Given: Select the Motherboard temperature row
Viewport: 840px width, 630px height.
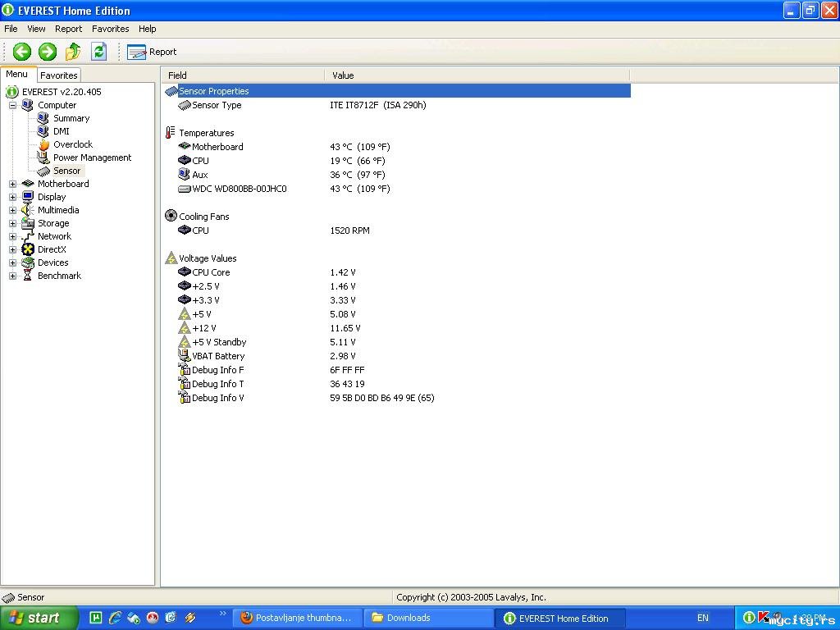Looking at the screenshot, I should tap(398, 147).
